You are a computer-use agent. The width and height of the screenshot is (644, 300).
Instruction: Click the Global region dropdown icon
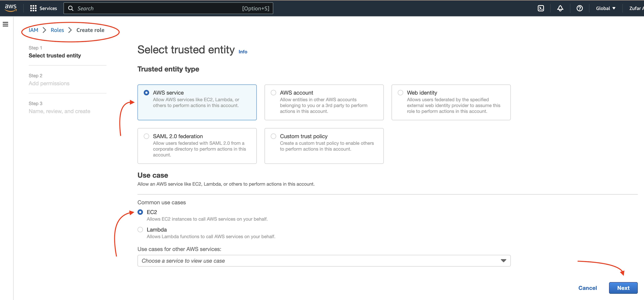click(614, 8)
